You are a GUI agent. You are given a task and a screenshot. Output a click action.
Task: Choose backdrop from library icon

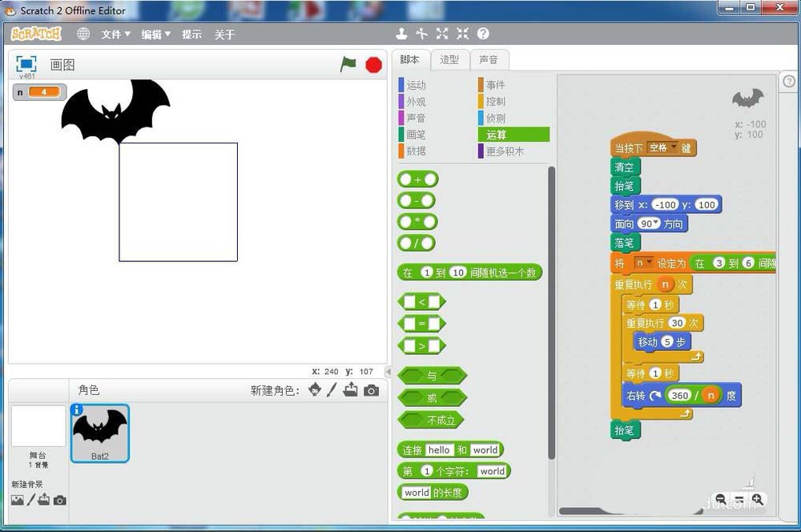point(18,500)
